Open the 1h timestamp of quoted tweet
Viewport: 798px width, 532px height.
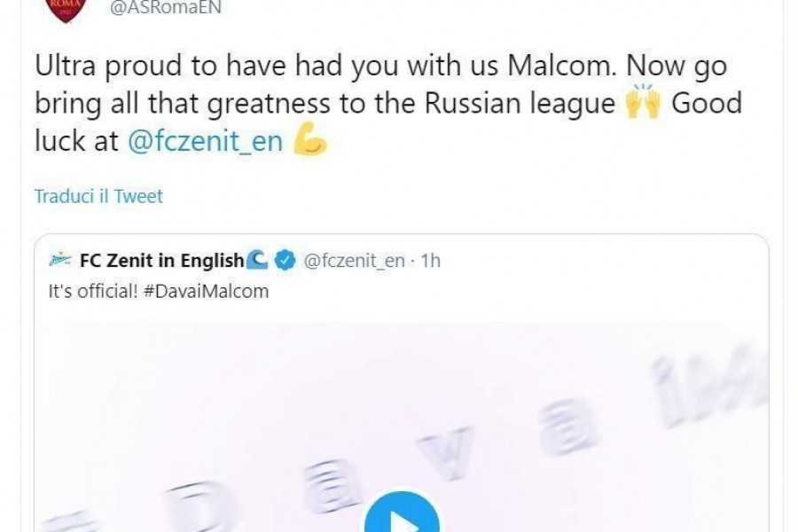click(431, 261)
